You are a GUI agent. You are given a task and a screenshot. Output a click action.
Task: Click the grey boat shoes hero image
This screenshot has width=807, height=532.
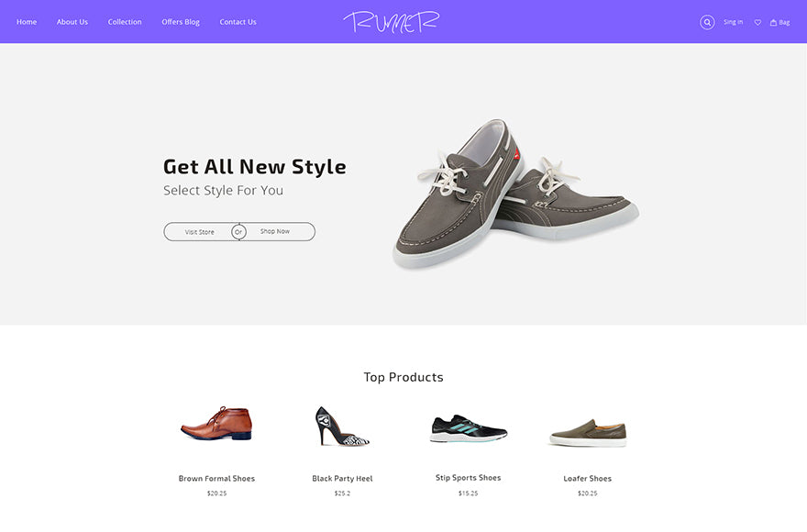(515, 194)
